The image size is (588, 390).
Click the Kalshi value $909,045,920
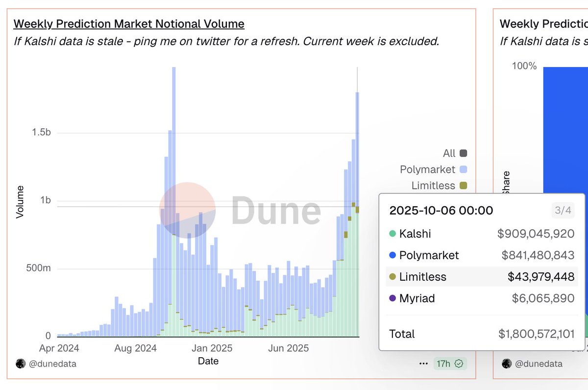536,234
